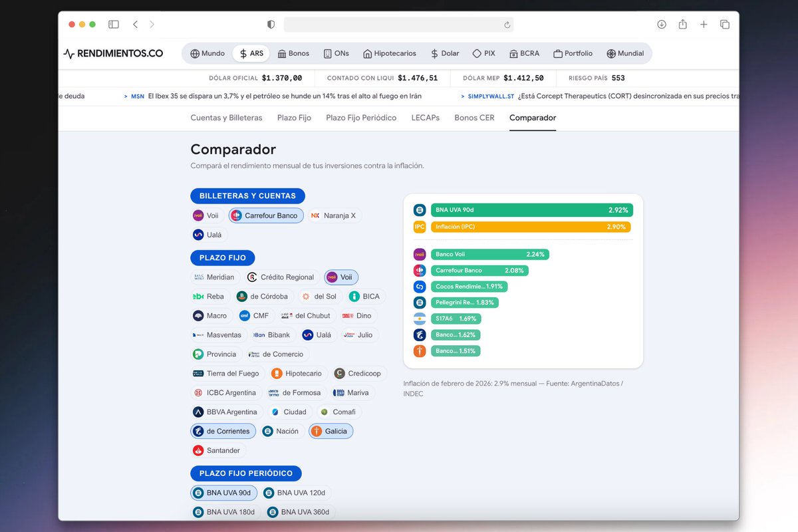Open Hipotecarios in the top nav
The height and width of the screenshot is (532, 798).
click(390, 53)
